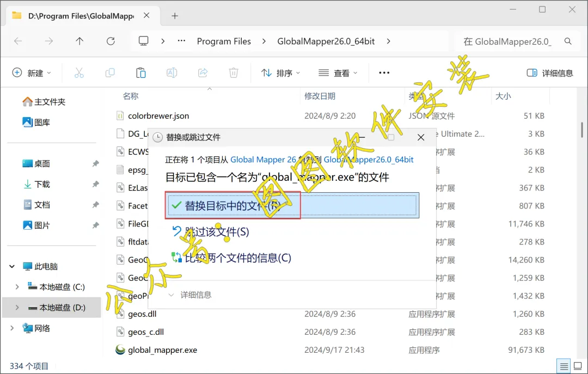Select the global_mapper.exe file
The height and width of the screenshot is (374, 588).
[162, 350]
